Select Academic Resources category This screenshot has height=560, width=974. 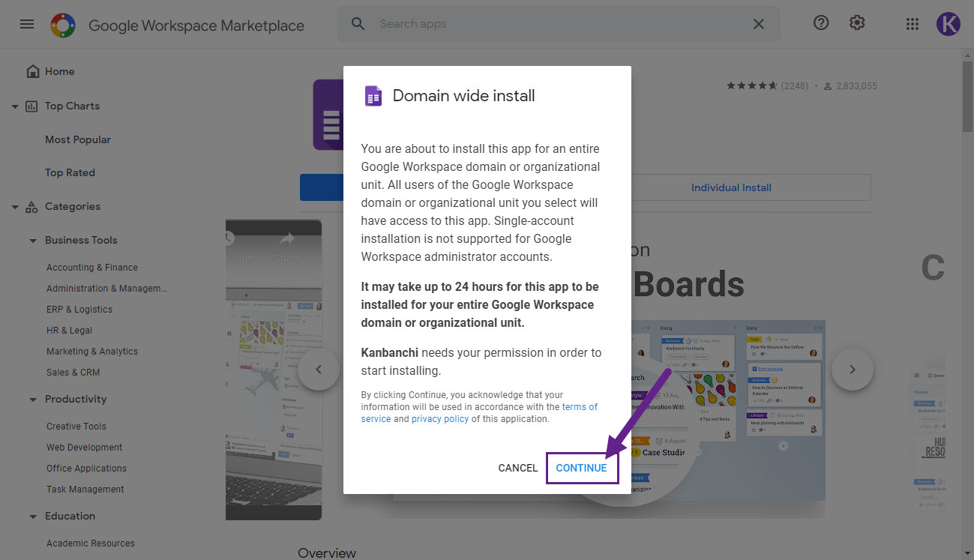click(91, 544)
